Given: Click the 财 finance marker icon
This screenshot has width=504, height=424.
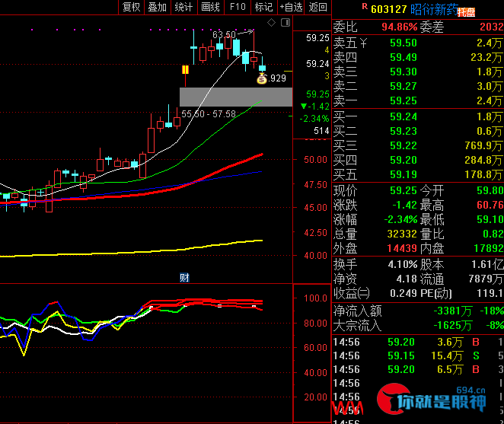Looking at the screenshot, I should pyautogui.click(x=184, y=277).
